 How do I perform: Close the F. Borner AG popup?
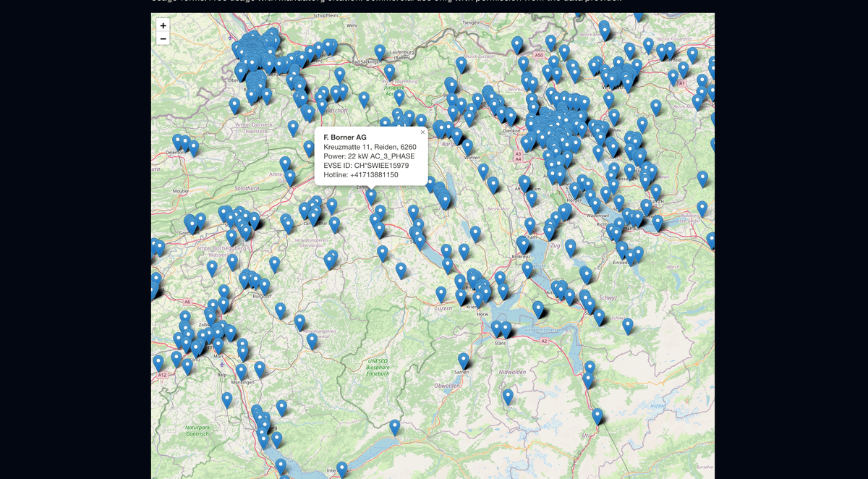[x=422, y=132]
